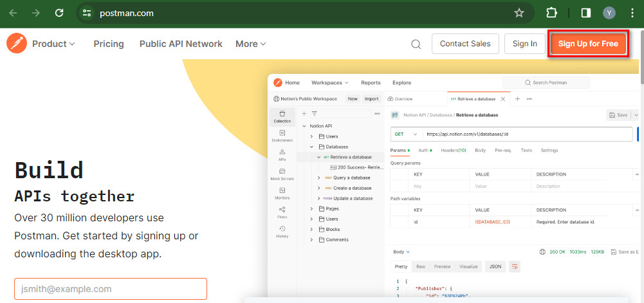The width and height of the screenshot is (644, 303).
Task: Open the Overview tab
Action: point(400,99)
